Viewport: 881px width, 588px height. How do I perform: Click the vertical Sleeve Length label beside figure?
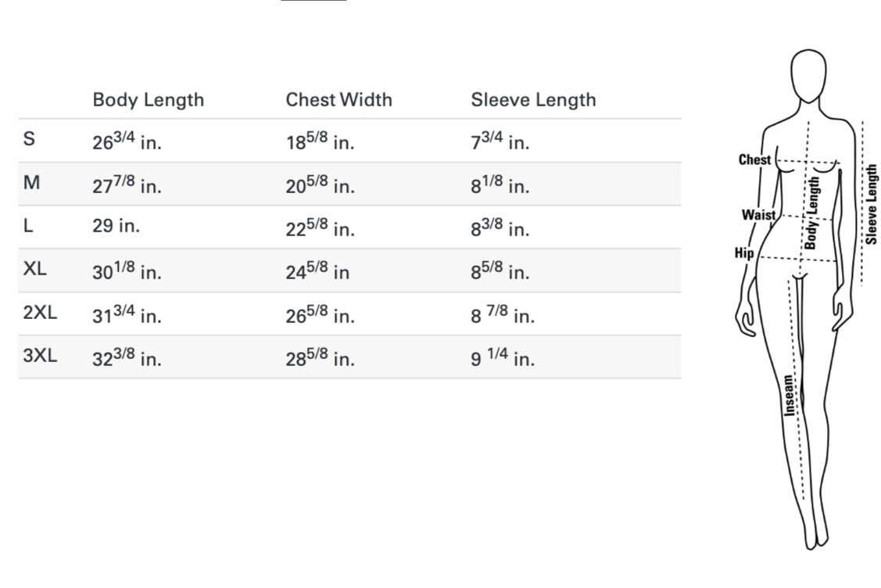(872, 204)
